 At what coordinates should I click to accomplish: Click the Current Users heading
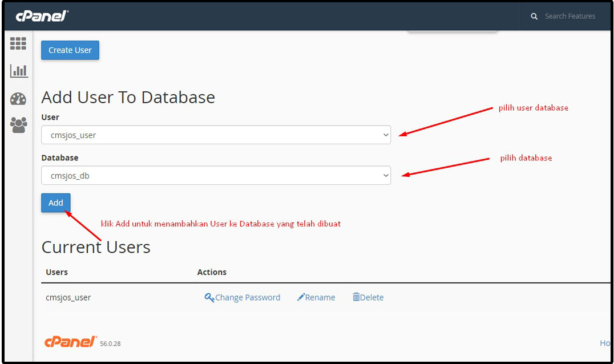96,247
